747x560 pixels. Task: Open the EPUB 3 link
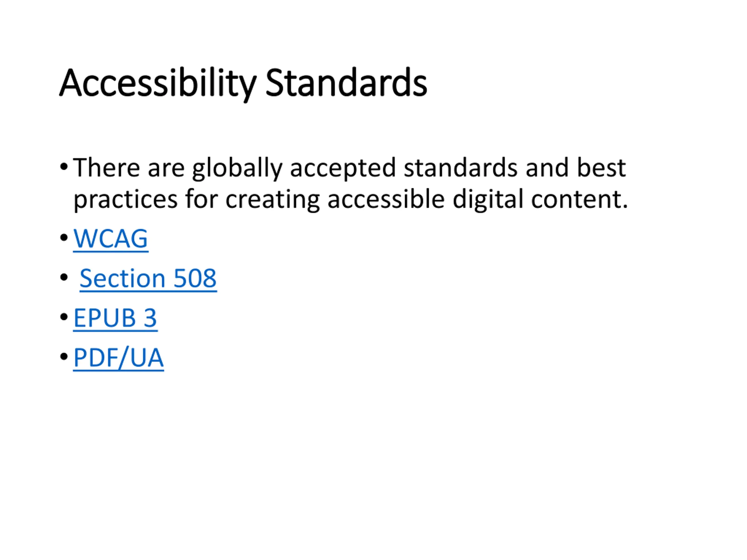click(x=115, y=318)
